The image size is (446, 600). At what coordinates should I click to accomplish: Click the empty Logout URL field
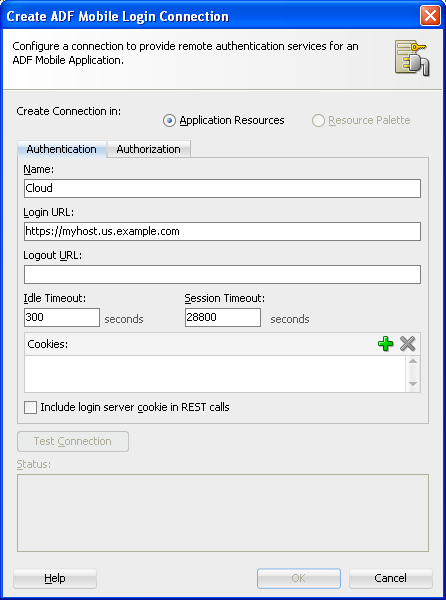tap(222, 274)
